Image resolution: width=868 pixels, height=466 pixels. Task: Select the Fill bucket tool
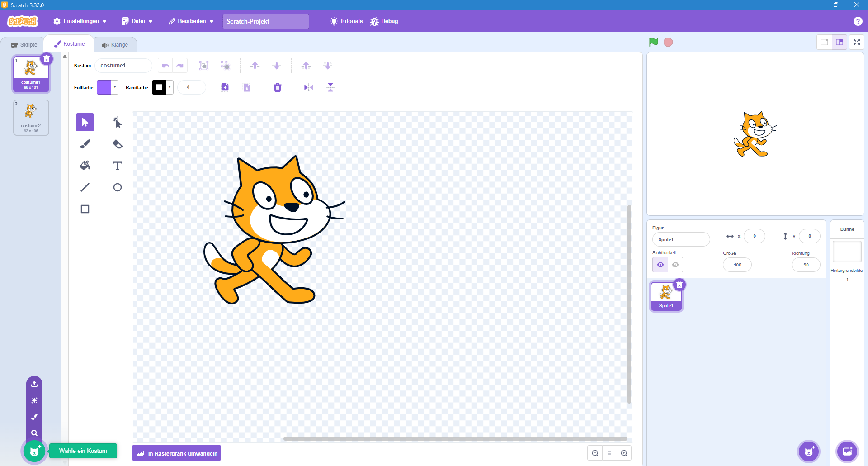click(x=85, y=166)
